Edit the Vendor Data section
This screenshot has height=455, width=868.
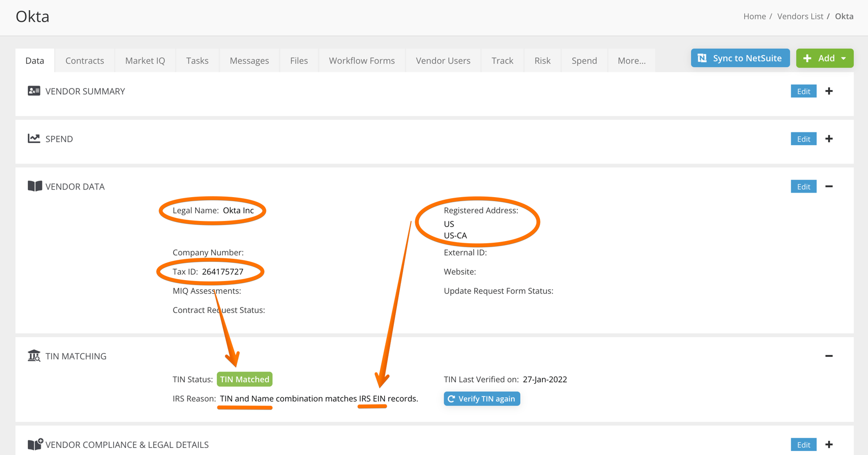click(x=803, y=187)
